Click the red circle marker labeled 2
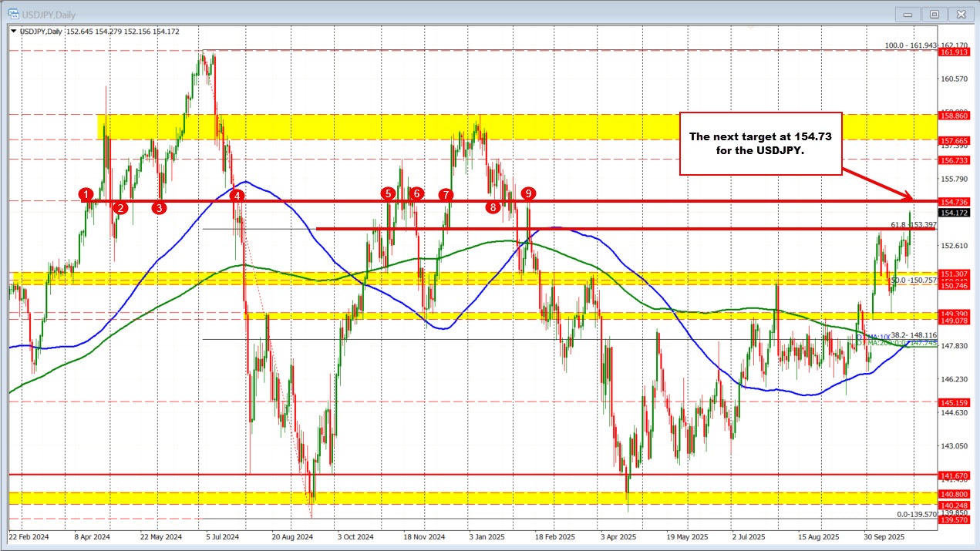The height and width of the screenshot is (551, 980). 120,207
